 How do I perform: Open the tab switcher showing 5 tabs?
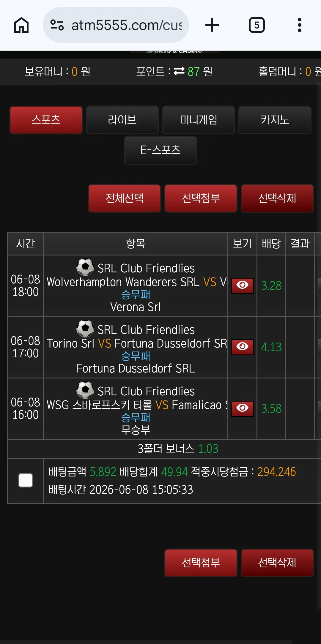(257, 25)
